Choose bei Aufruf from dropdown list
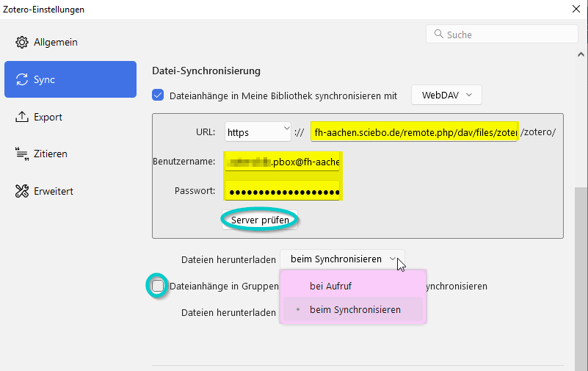588x371 pixels. pyautogui.click(x=353, y=286)
